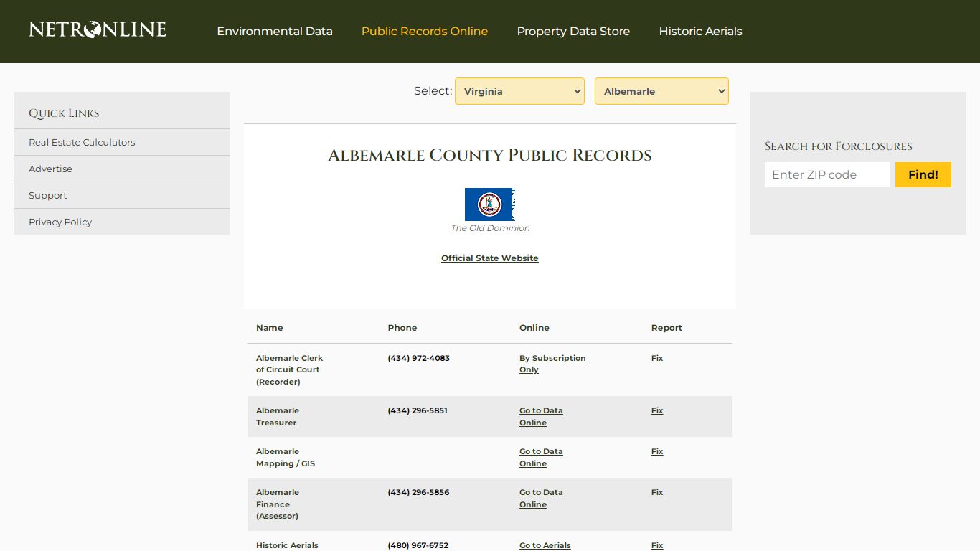Click Search for Forclosures heading
Image resolution: width=980 pixels, height=551 pixels.
pyautogui.click(x=839, y=146)
